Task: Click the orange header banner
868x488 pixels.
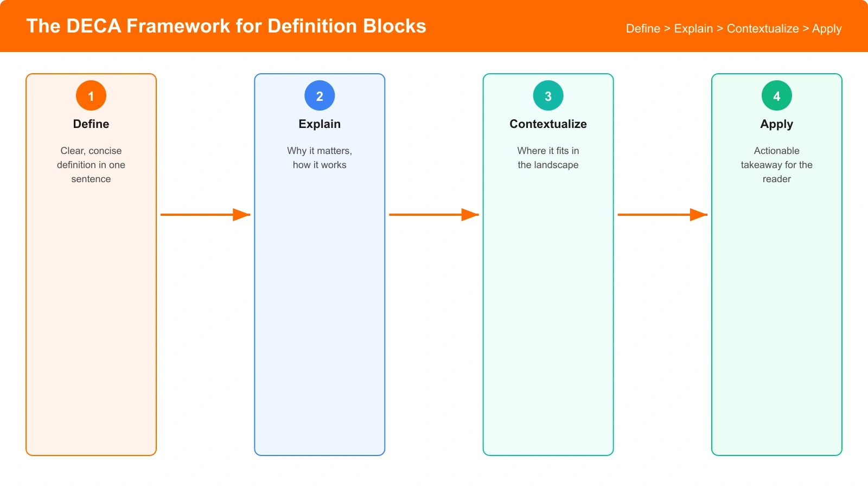Action: (434, 25)
